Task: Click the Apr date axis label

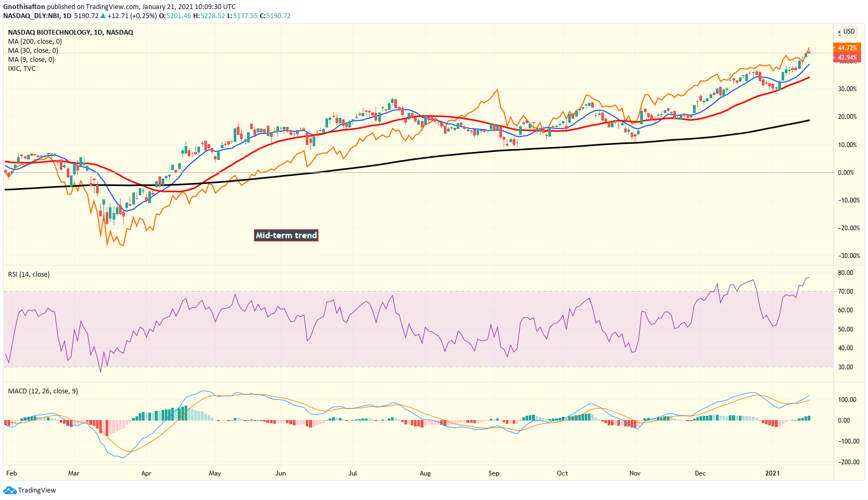Action: (146, 473)
